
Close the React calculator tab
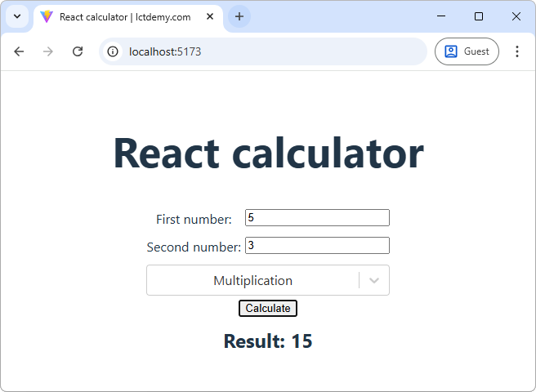[210, 16]
